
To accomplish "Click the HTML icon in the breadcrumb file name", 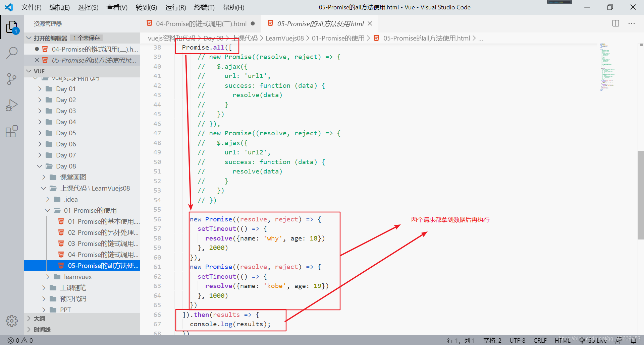I will 376,38.
